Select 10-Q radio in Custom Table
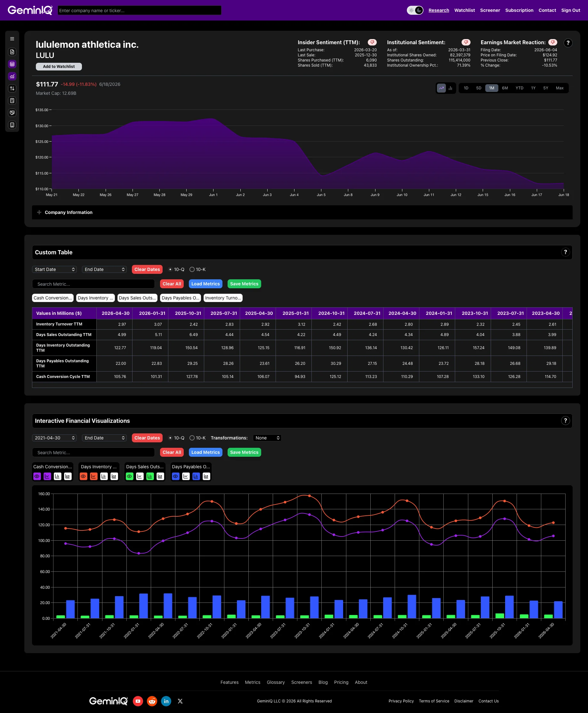 pyautogui.click(x=170, y=269)
